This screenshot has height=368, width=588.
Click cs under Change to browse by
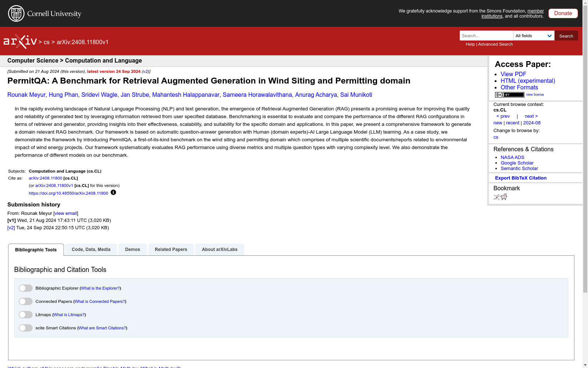(496, 137)
